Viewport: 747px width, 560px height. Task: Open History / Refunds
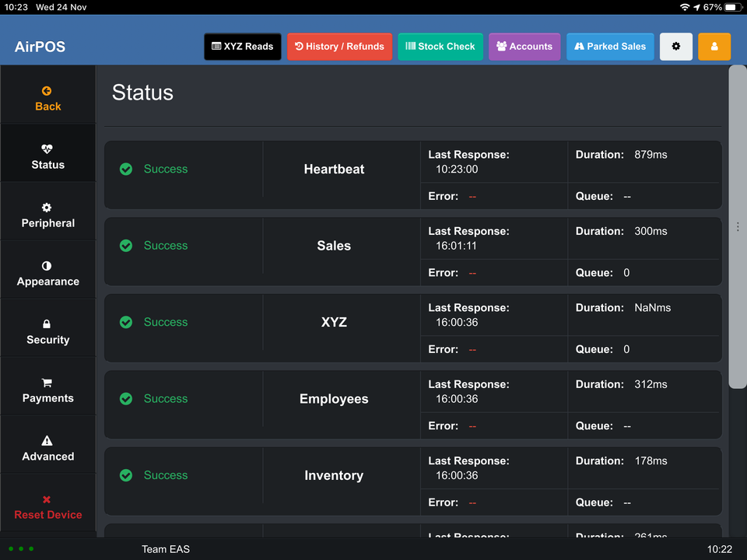339,47
